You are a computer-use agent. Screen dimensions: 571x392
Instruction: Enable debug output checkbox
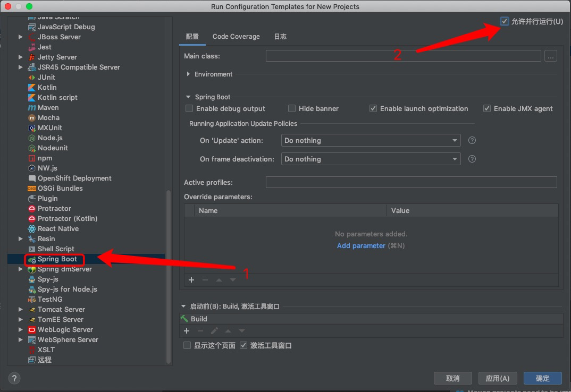[189, 108]
